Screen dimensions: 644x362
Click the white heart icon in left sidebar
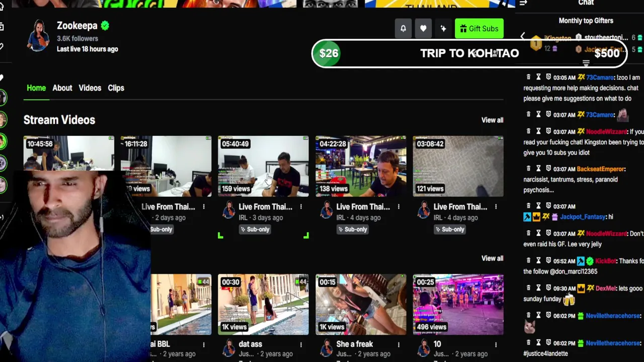click(x=2, y=77)
